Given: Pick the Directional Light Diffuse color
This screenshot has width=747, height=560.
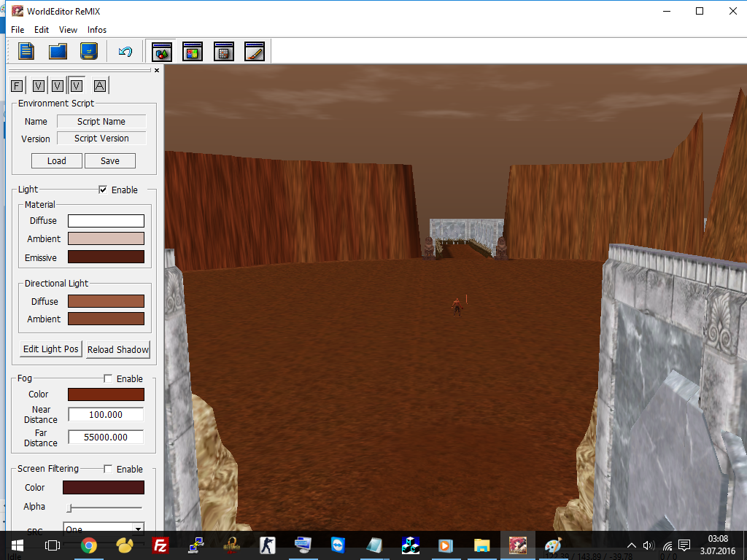Looking at the screenshot, I should (x=106, y=301).
